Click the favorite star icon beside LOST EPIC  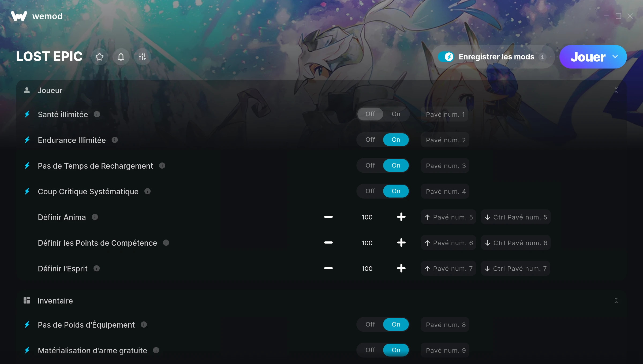pos(99,57)
